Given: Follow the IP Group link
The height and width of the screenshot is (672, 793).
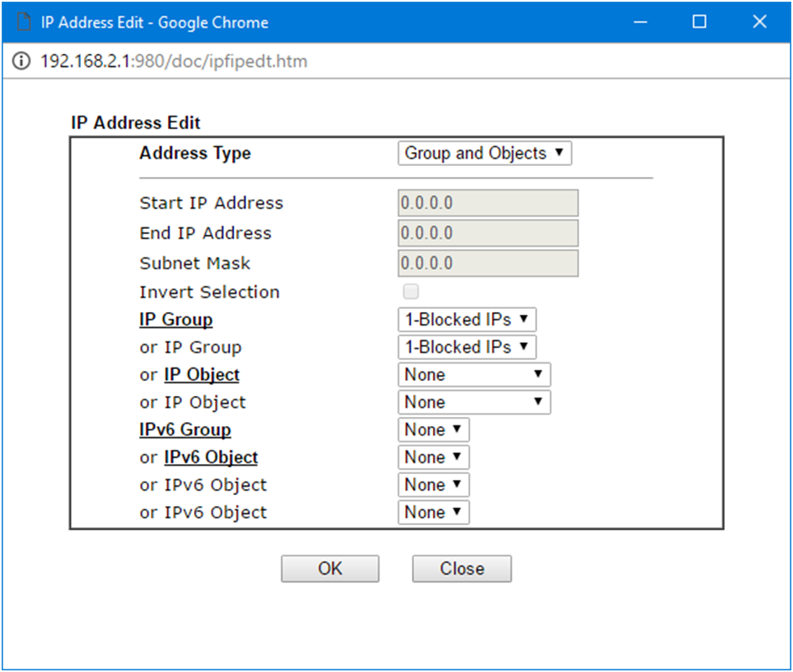Looking at the screenshot, I should 176,320.
